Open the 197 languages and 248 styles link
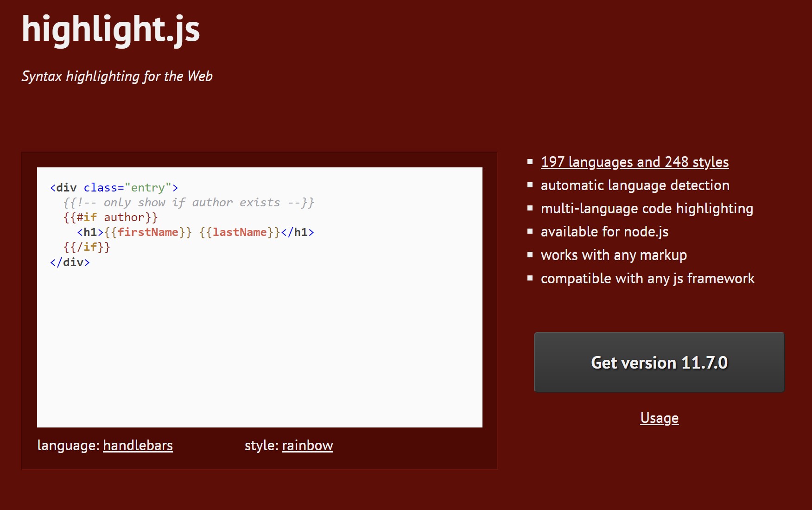812x510 pixels. click(634, 162)
